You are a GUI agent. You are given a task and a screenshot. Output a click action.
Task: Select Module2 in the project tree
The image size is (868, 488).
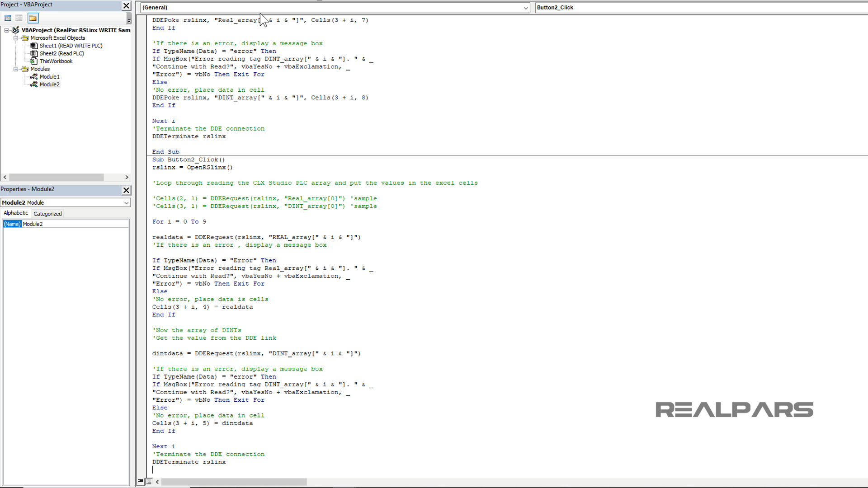click(x=50, y=84)
